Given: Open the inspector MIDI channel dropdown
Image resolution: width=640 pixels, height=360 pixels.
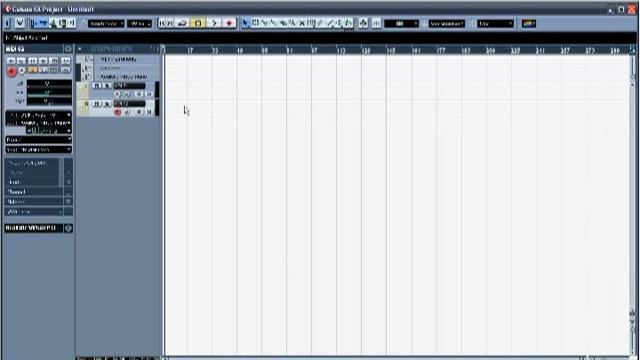Looking at the screenshot, I should click(x=49, y=131).
